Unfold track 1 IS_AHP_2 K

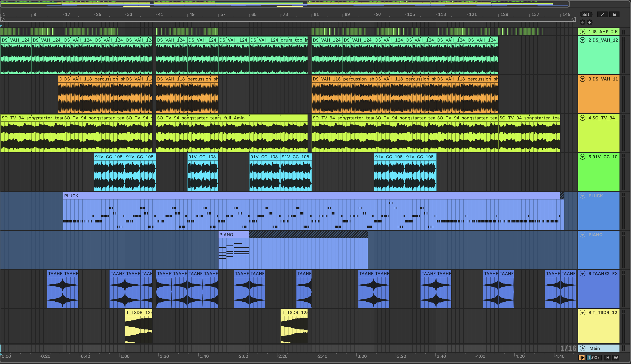coord(583,32)
